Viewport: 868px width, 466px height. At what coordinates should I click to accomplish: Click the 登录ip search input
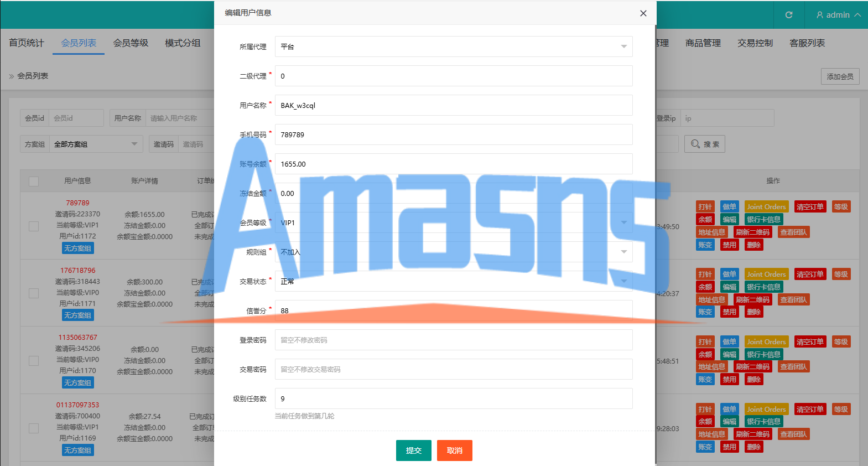pos(727,118)
